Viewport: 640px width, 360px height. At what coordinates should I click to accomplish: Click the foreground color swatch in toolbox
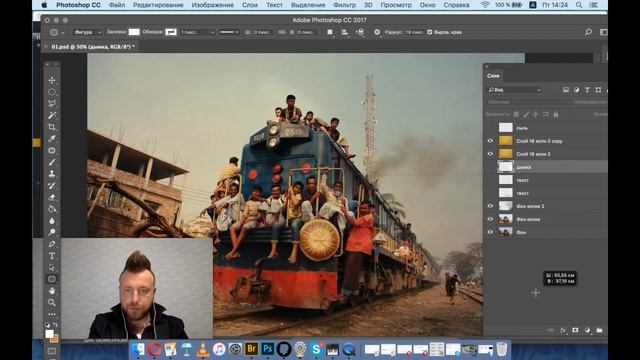49,334
